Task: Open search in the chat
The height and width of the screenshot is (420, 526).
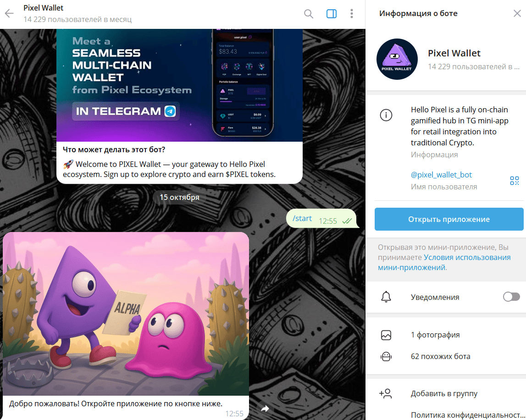Action: point(309,14)
